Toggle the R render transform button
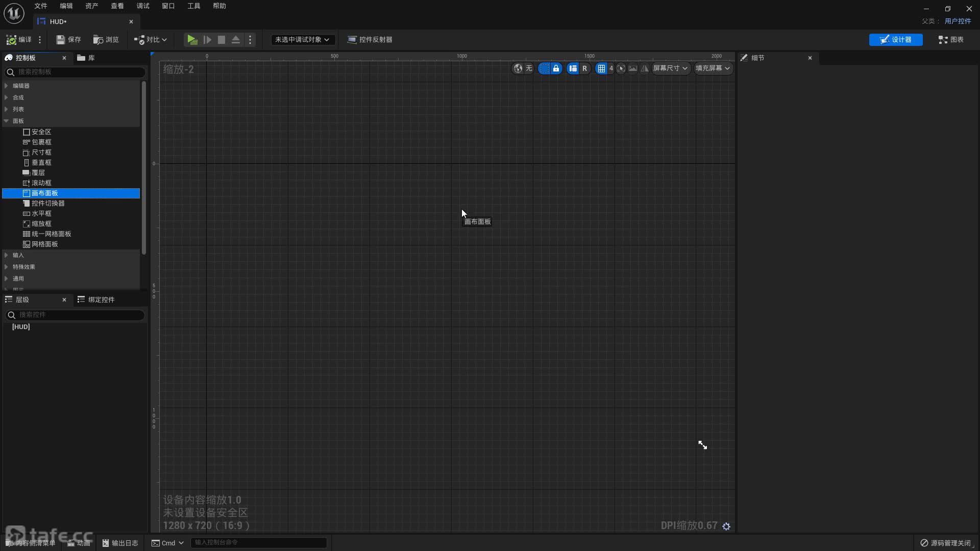 point(584,68)
